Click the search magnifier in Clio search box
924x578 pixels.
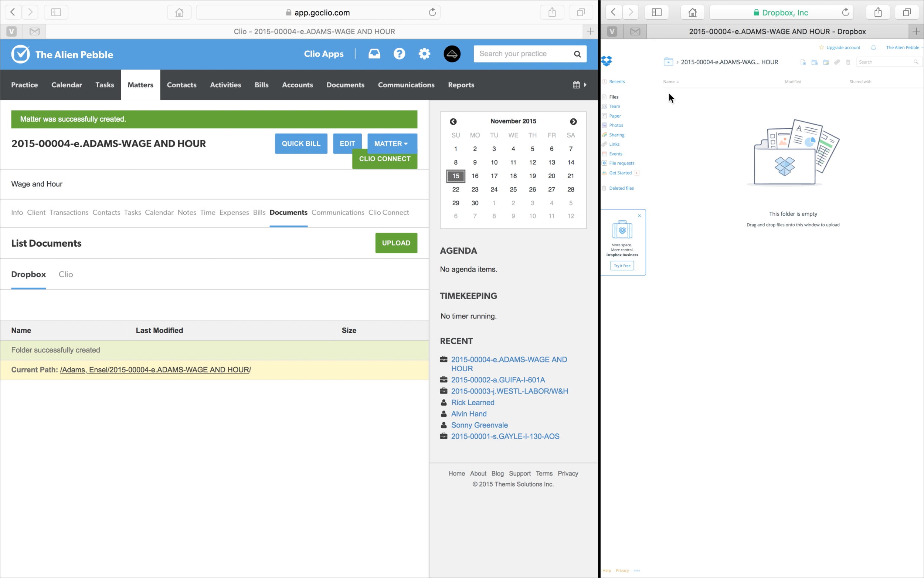click(x=577, y=54)
